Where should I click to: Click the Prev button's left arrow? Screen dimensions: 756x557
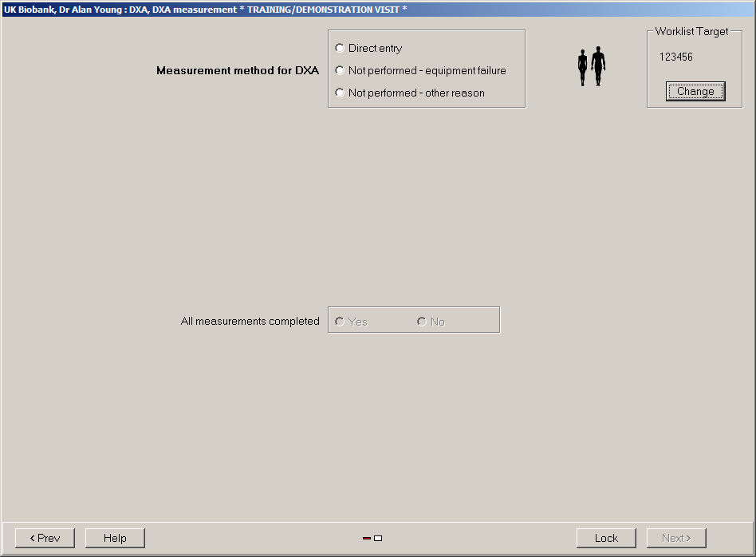[x=33, y=538]
